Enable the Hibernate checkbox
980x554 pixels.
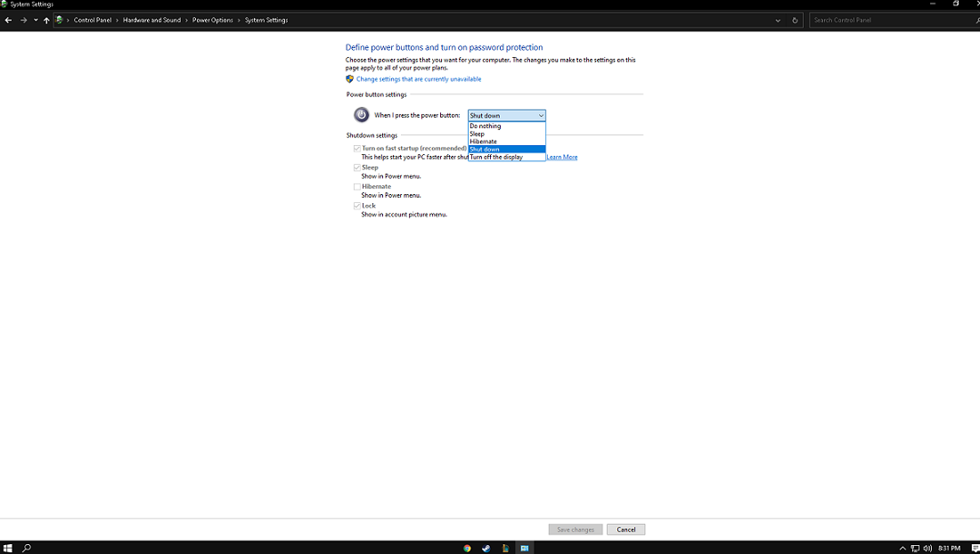point(357,186)
